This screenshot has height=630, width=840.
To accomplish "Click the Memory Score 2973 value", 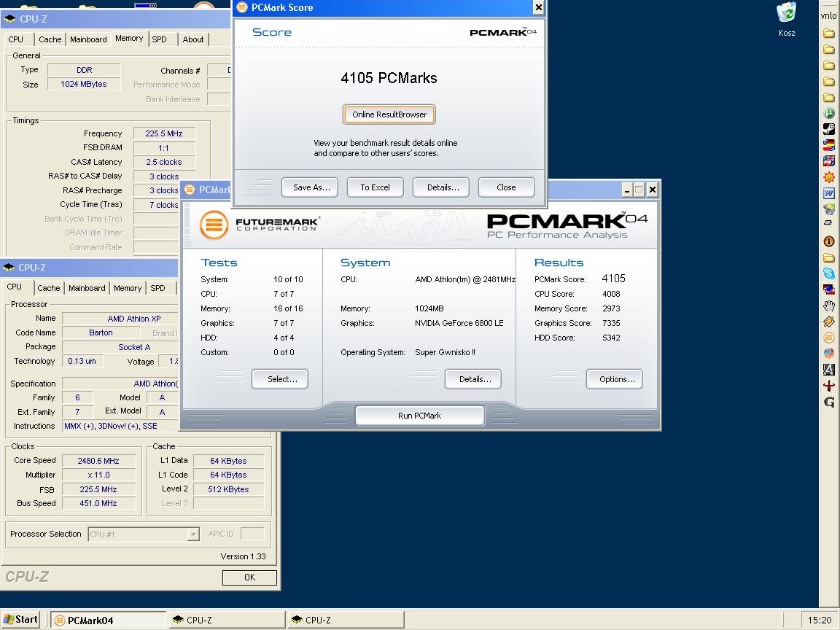I will click(611, 308).
